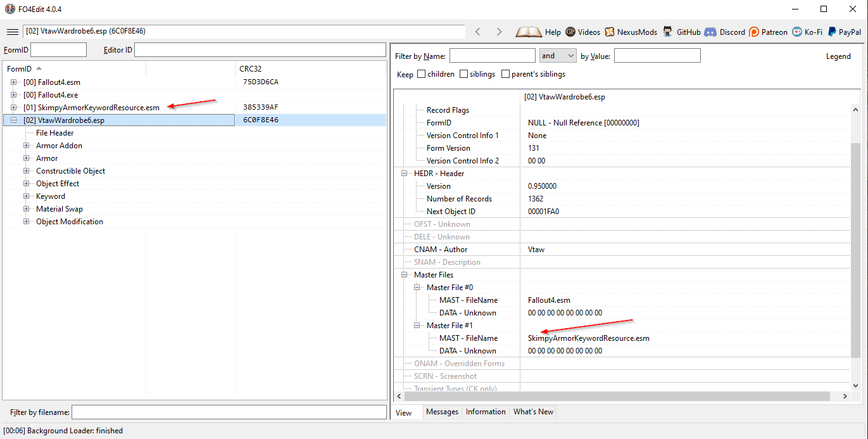Toggle the parent's siblings checkbox
This screenshot has height=439, width=868.
click(505, 74)
